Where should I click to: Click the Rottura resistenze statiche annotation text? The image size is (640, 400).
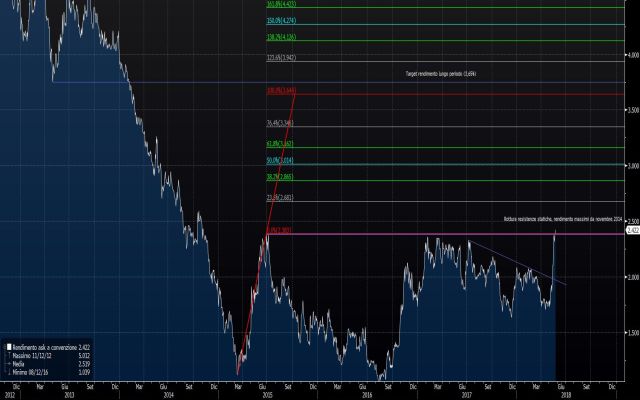tap(561, 217)
